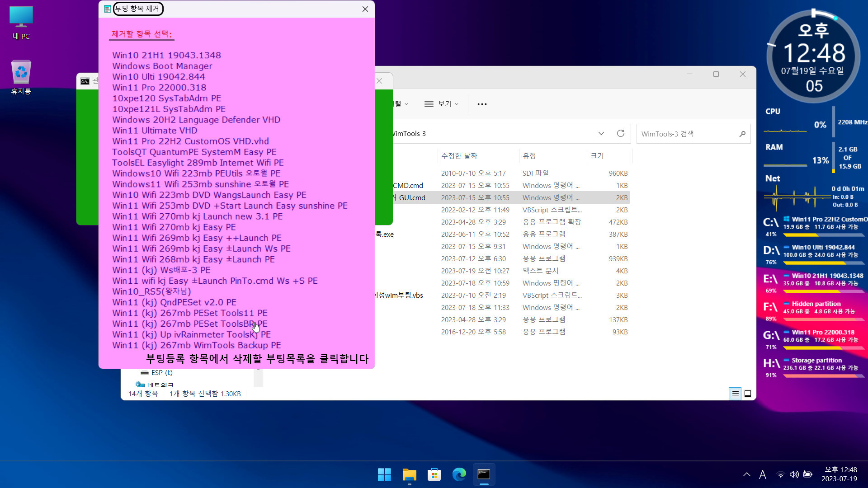The image size is (868, 488).
Task: Show hidden tray icons chevron
Action: point(746,474)
